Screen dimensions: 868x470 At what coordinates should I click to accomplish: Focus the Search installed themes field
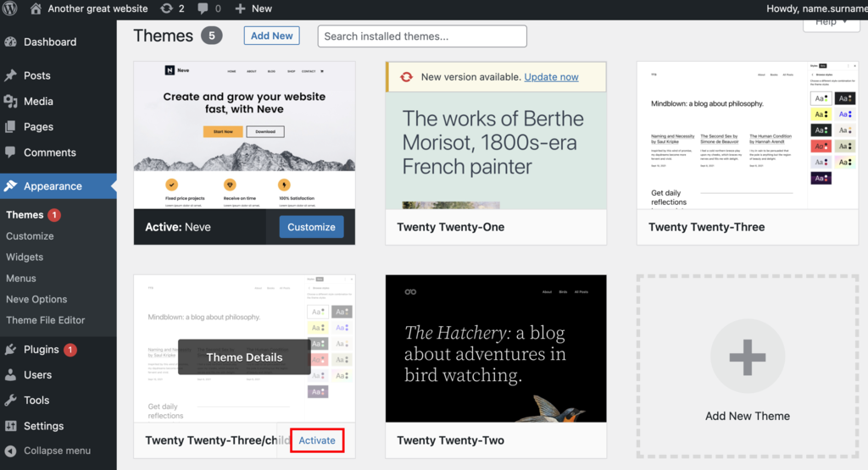[422, 36]
